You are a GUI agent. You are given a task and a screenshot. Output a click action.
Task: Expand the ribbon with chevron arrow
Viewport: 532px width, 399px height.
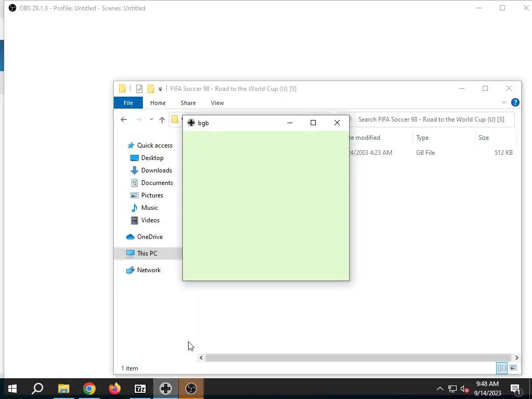(x=504, y=102)
